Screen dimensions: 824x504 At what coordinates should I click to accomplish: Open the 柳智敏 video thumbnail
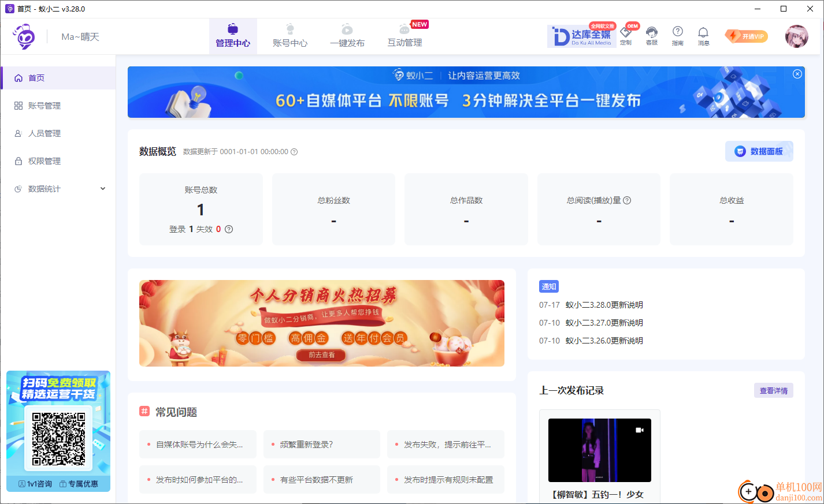tap(600, 450)
